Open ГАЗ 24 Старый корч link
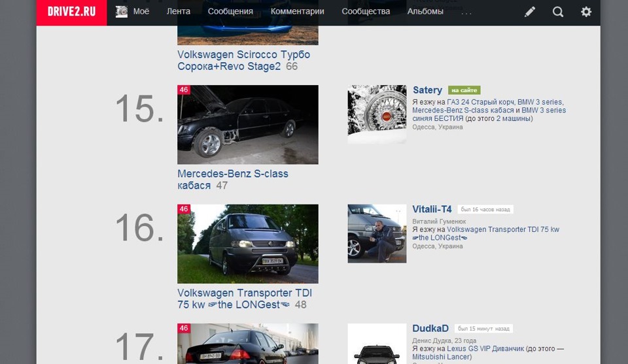The image size is (628, 364). pyautogui.click(x=480, y=102)
